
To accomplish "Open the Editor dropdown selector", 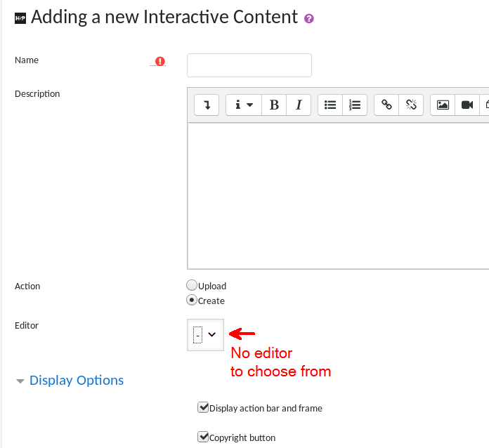I will (205, 335).
